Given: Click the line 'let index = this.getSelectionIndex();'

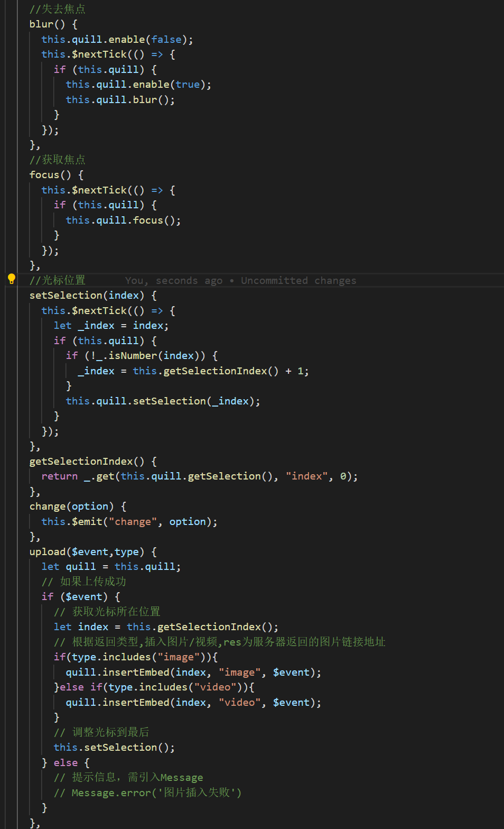Looking at the screenshot, I should click(x=166, y=627).
